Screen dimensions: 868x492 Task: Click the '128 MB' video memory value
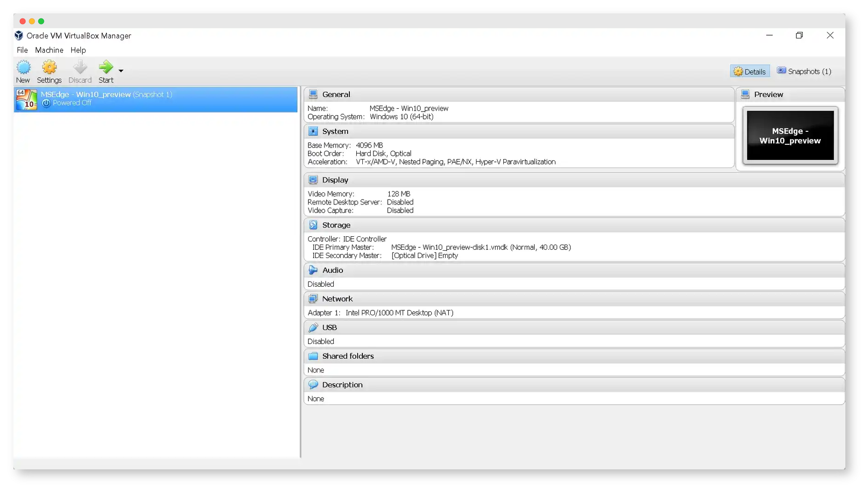pos(398,194)
